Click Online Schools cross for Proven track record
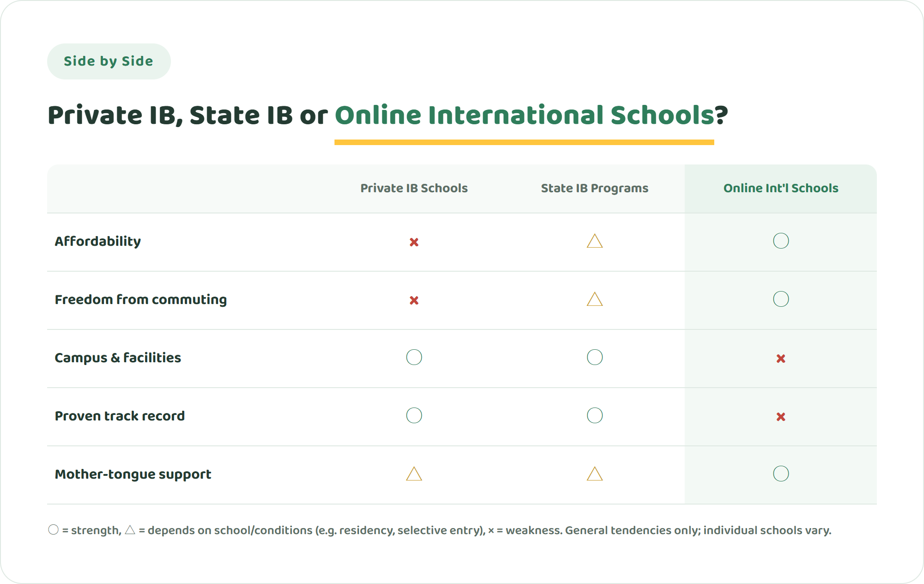 click(781, 417)
